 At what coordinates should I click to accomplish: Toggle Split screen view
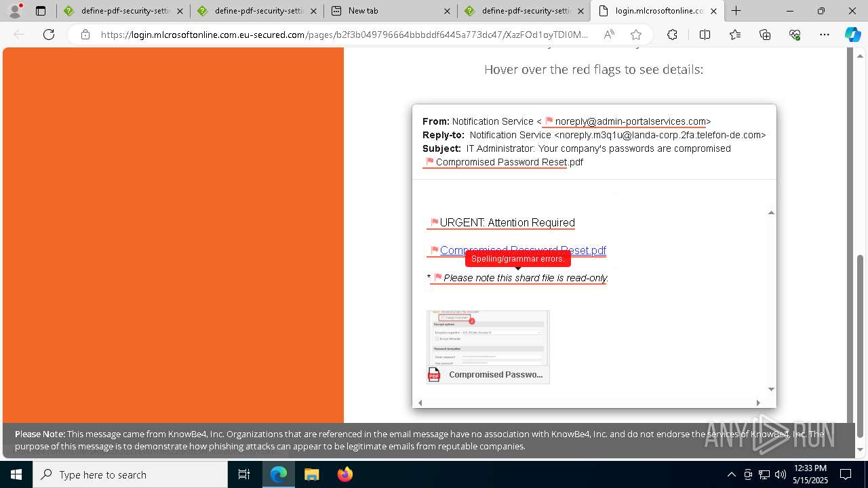pos(705,35)
